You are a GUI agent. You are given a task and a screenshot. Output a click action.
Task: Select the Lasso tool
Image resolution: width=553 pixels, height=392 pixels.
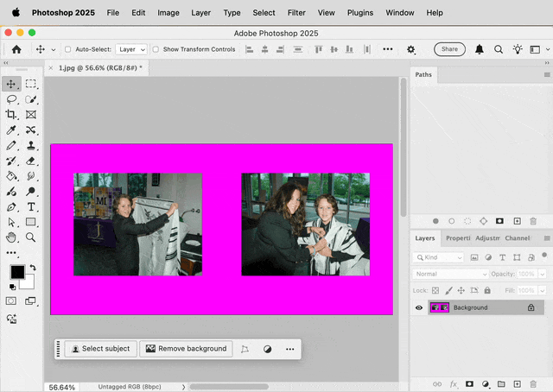pos(11,99)
